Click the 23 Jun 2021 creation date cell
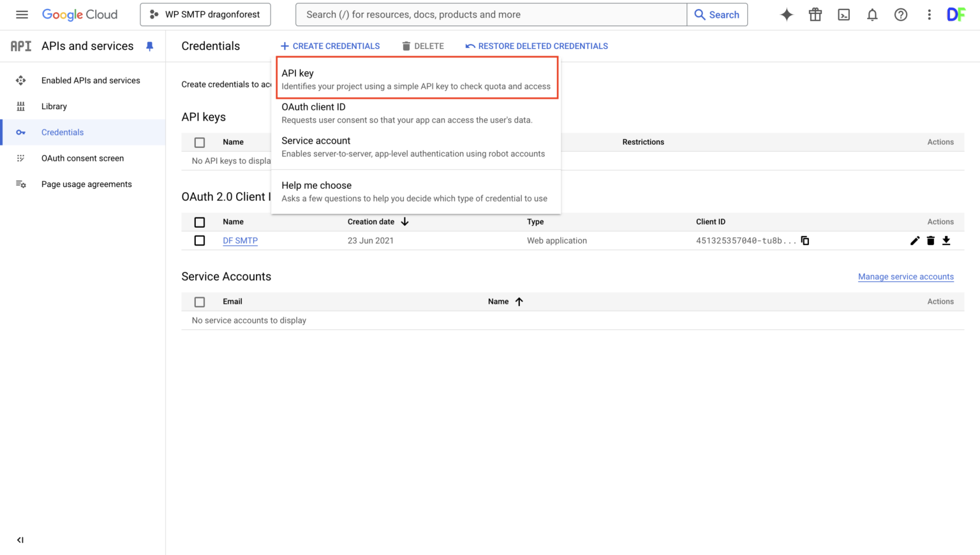 (371, 241)
